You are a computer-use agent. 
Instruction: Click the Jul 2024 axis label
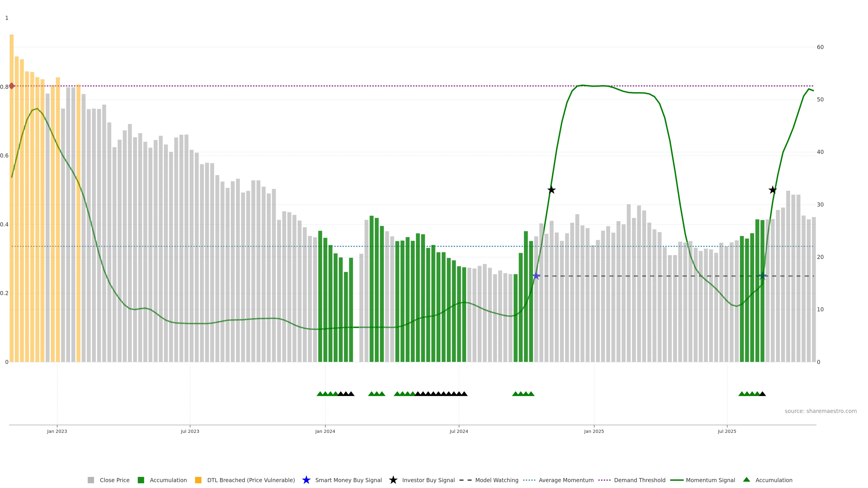click(x=459, y=431)
